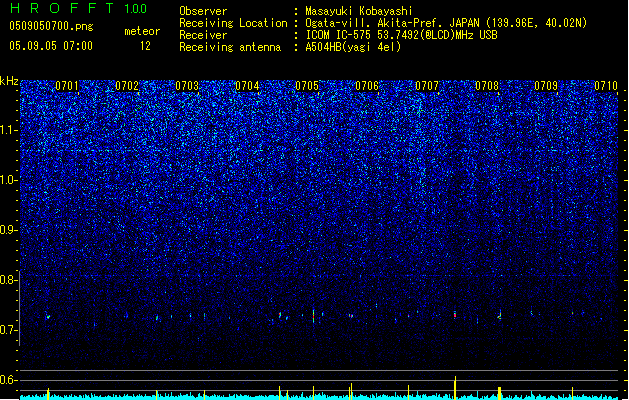Click the 'meteor' count label

tap(142, 31)
